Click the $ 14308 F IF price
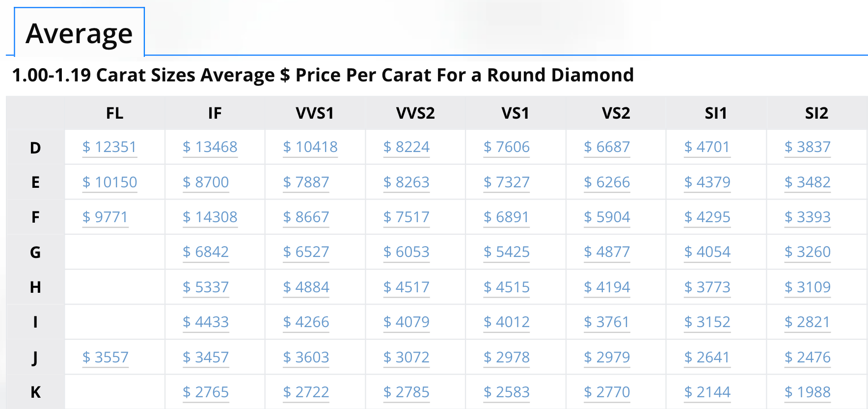The height and width of the screenshot is (409, 868). pos(210,217)
